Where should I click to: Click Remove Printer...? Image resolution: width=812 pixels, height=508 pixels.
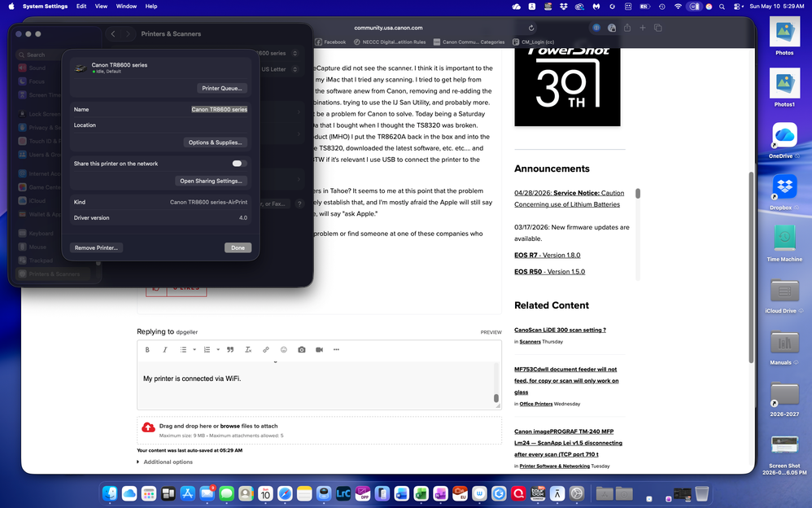click(96, 247)
